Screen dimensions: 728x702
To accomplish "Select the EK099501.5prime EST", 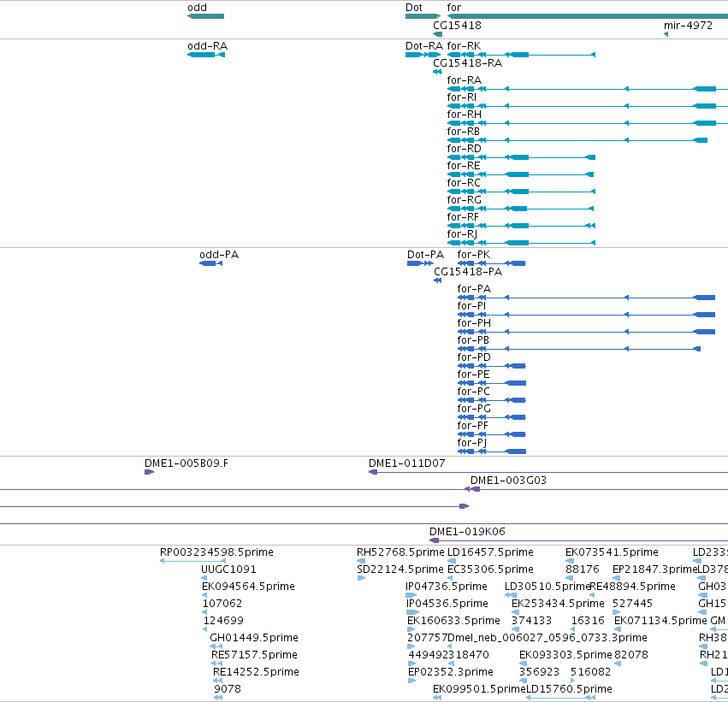I will pyautogui.click(x=437, y=698).
